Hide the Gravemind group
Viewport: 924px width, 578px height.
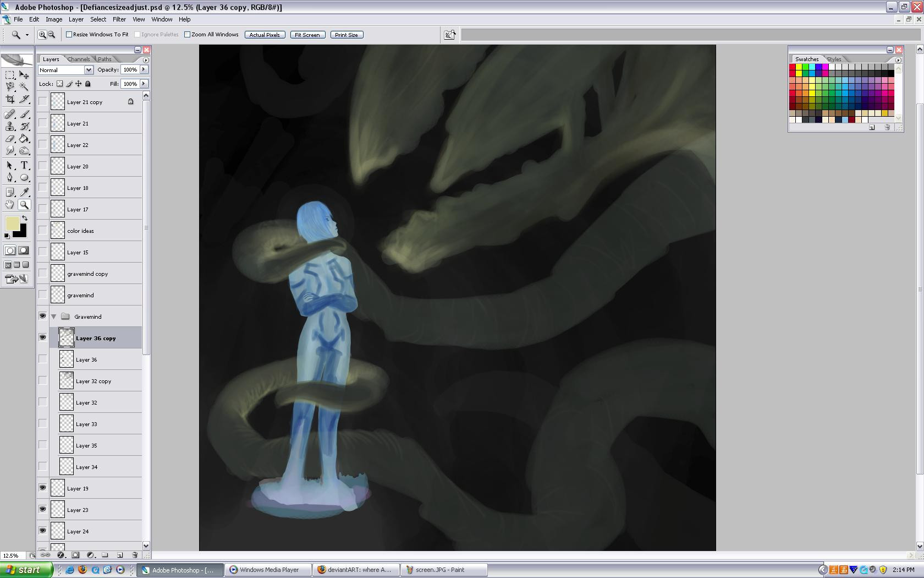[x=43, y=316]
